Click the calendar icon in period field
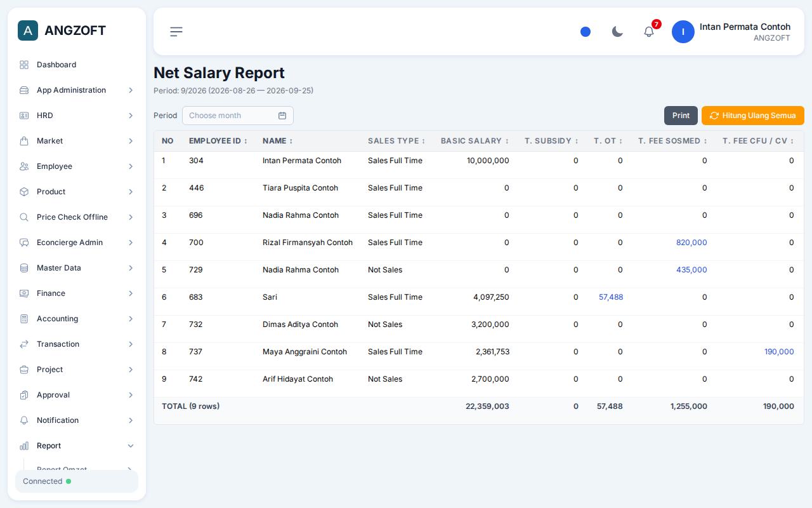Image resolution: width=812 pixels, height=508 pixels. 282,116
